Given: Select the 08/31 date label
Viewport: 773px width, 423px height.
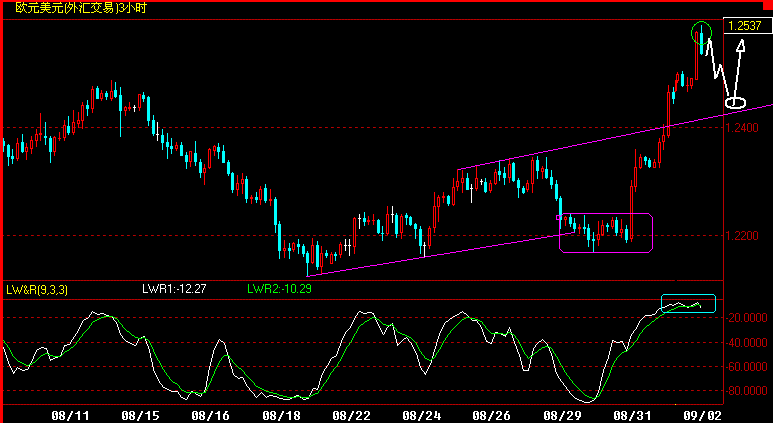Looking at the screenshot, I should tap(632, 415).
